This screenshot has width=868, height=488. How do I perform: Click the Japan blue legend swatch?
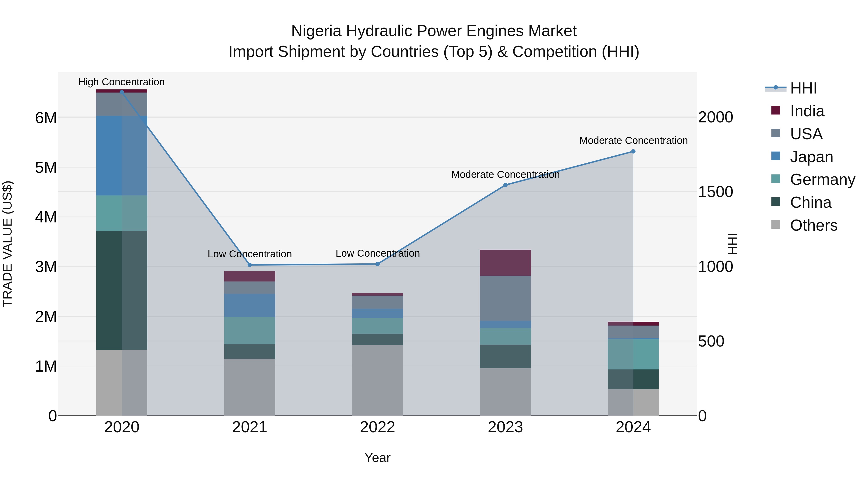coord(775,156)
